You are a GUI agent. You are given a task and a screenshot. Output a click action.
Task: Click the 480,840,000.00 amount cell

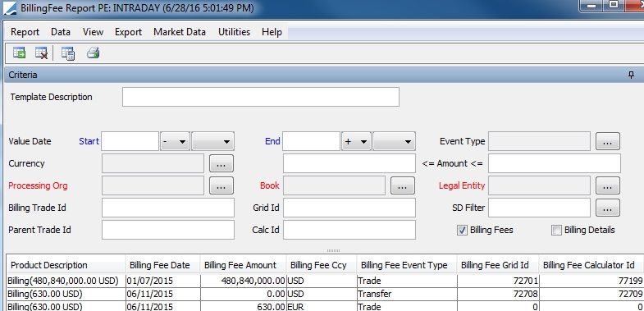(x=243, y=281)
